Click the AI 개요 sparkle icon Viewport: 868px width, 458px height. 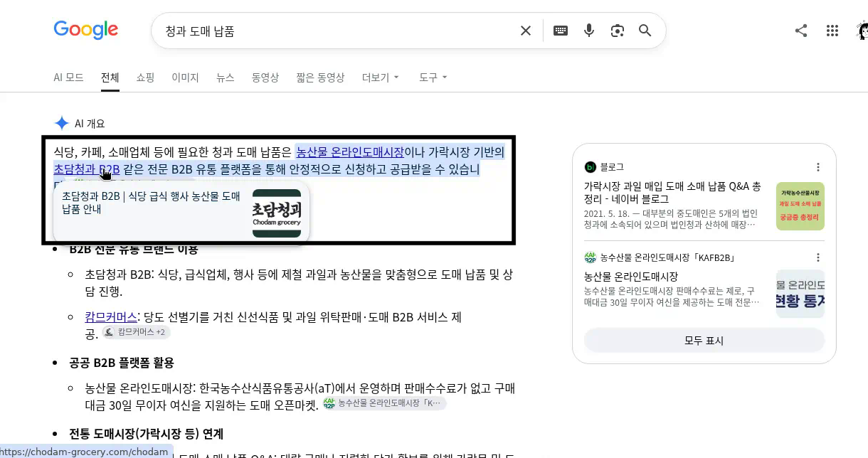coord(62,123)
